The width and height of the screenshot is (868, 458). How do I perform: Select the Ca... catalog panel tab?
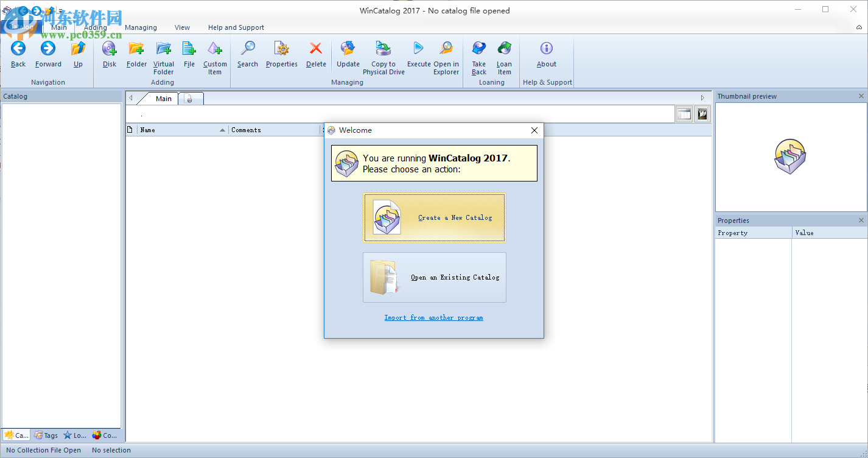(16, 435)
